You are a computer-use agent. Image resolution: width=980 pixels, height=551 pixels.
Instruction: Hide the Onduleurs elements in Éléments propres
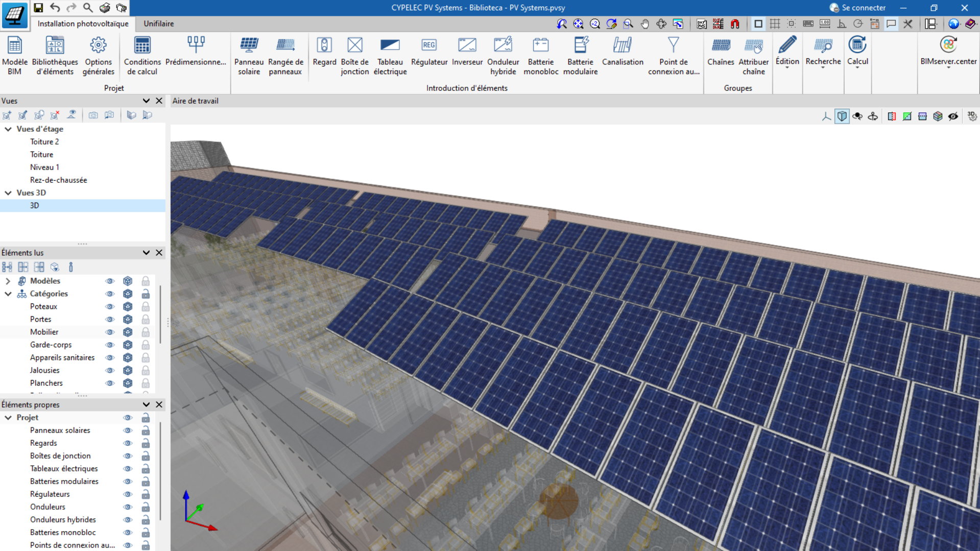[x=128, y=507]
